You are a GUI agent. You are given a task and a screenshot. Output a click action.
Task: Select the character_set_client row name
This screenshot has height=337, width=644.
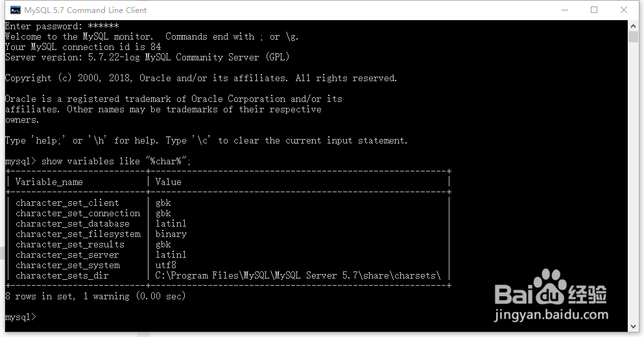pos(67,203)
